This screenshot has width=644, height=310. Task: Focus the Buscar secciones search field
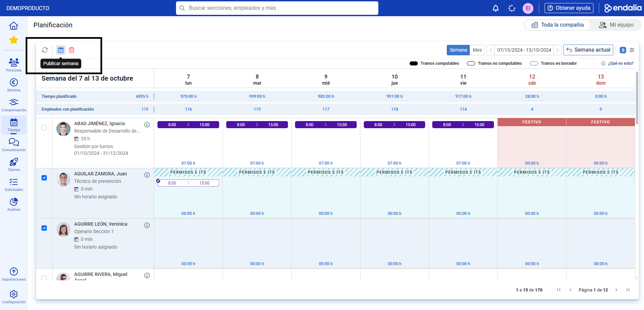pyautogui.click(x=277, y=8)
